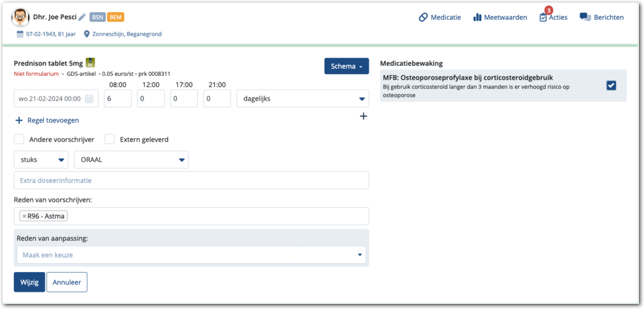
Task: Click the patient avatar image
Action: tap(20, 17)
